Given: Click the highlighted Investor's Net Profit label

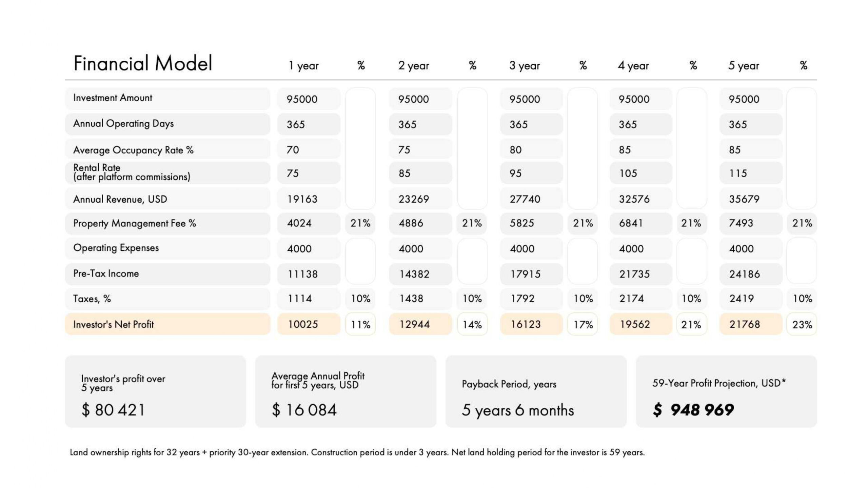Looking at the screenshot, I should pos(114,324).
